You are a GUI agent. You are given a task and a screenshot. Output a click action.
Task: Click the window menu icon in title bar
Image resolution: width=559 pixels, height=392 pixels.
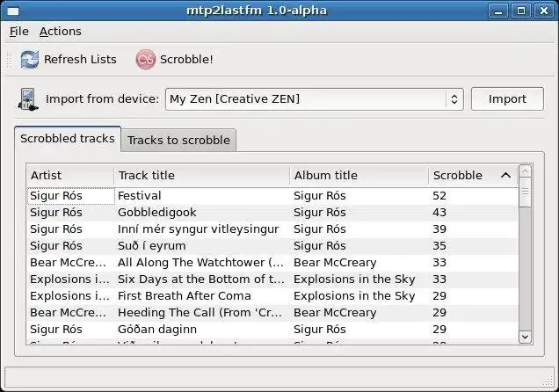click(x=12, y=11)
